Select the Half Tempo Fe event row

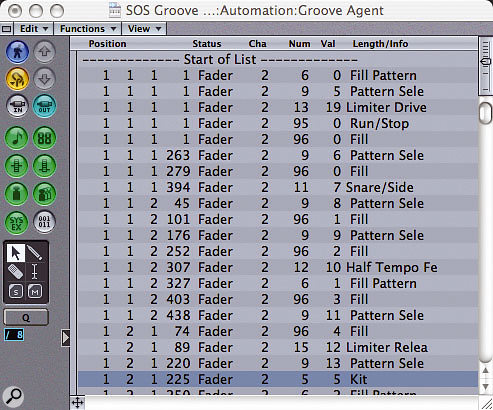pos(278,267)
